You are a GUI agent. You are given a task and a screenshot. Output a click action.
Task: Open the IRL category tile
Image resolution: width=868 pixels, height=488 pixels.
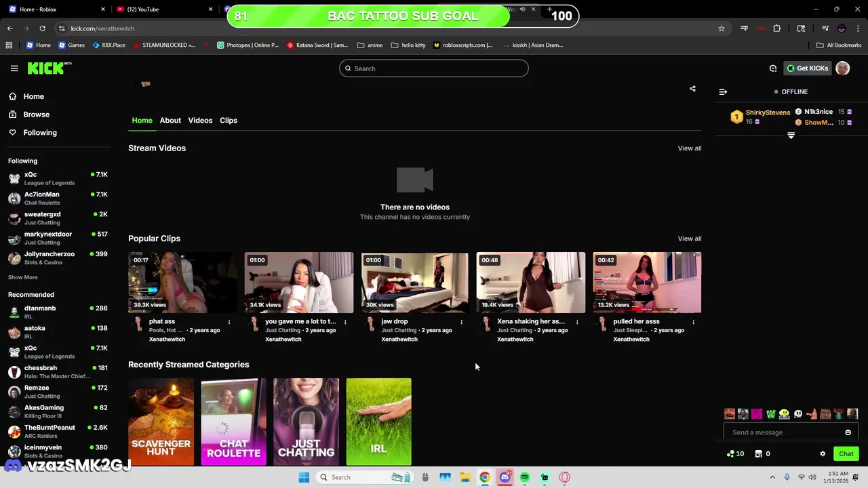click(378, 422)
